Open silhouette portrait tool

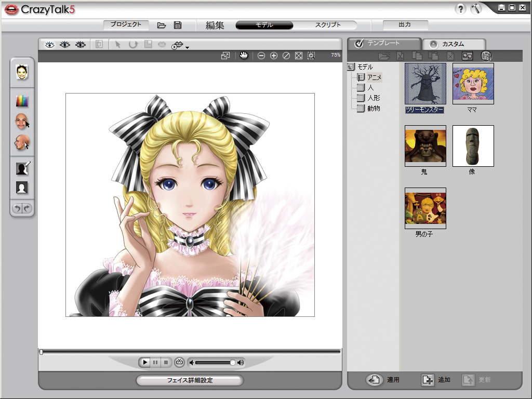pos(22,187)
